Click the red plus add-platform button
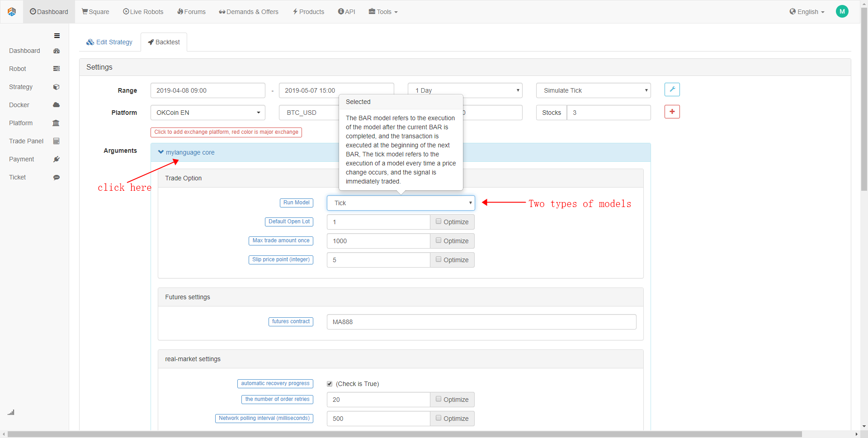 click(672, 112)
